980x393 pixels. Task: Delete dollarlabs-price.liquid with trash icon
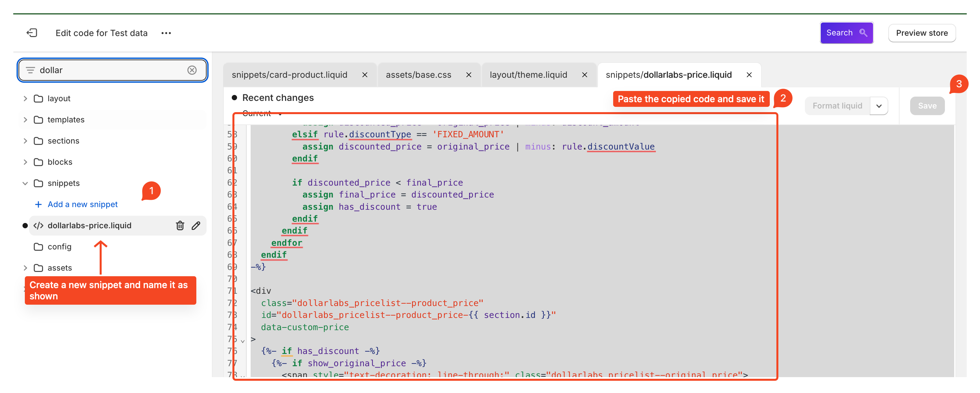[x=180, y=226]
